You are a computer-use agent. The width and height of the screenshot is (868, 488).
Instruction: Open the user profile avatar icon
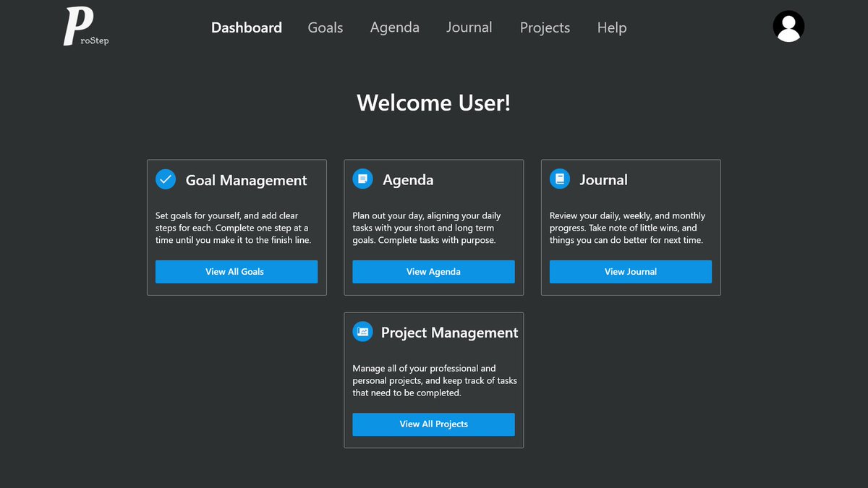pyautogui.click(x=788, y=26)
